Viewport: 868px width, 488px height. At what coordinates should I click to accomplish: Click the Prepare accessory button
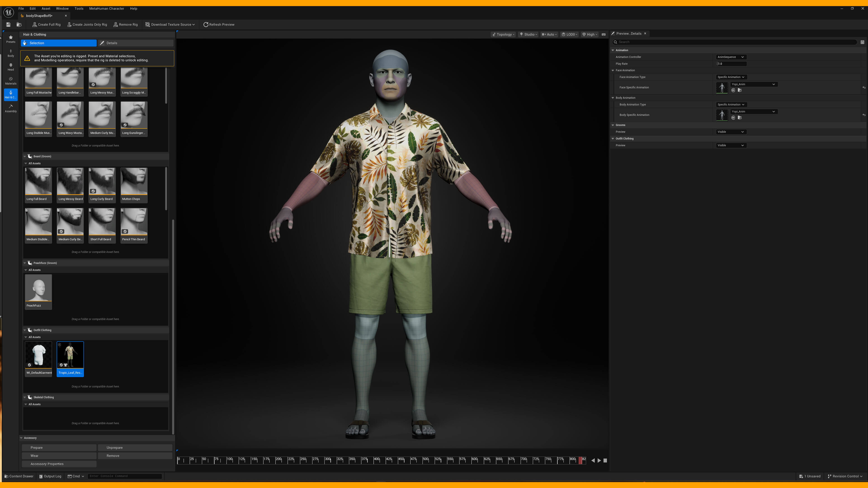pyautogui.click(x=59, y=448)
